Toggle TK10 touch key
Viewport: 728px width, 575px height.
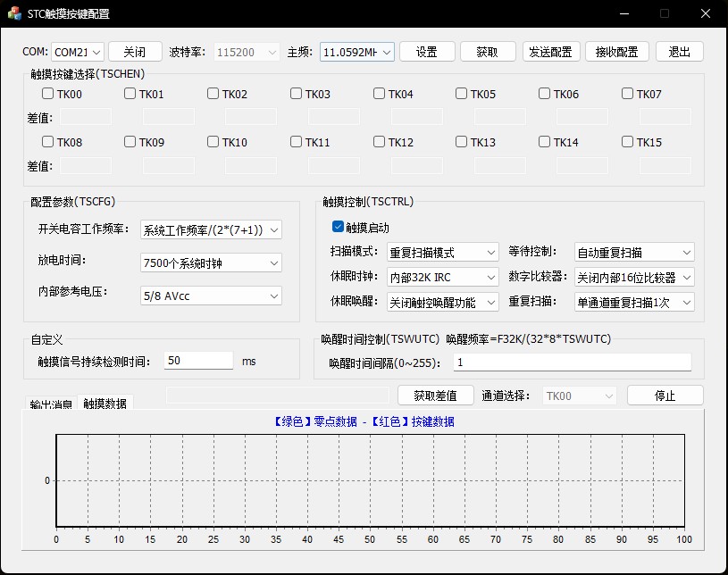point(213,142)
